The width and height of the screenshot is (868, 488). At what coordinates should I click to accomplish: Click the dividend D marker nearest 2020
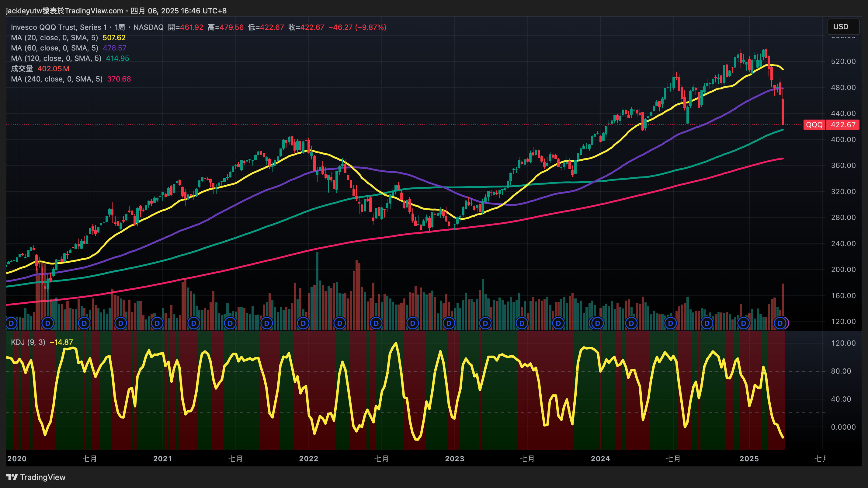point(11,323)
